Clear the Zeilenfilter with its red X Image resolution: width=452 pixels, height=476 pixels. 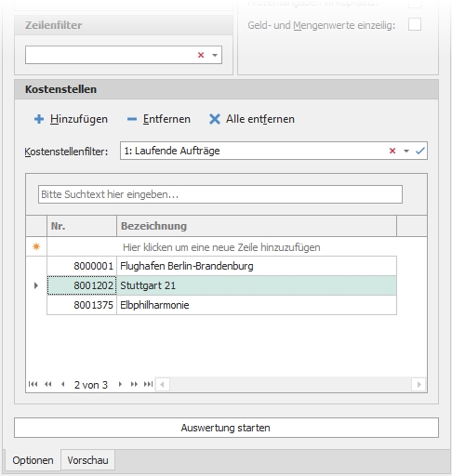point(201,55)
